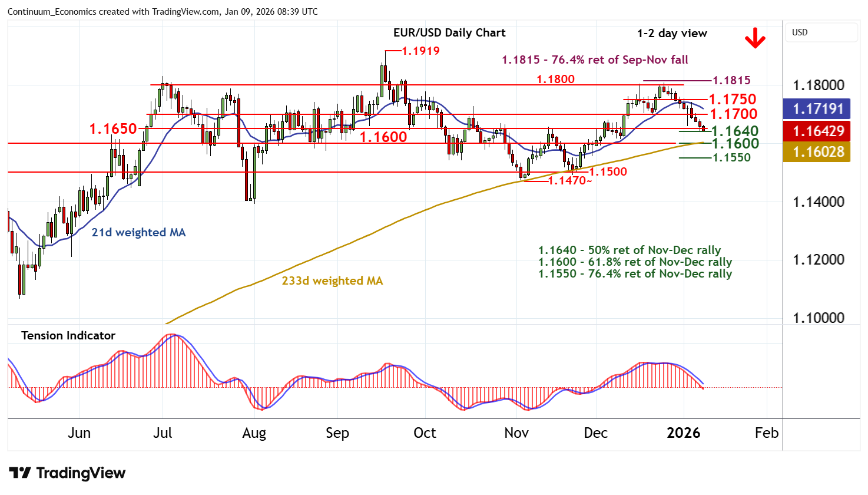Select the 21d weighted MA label
The height and width of the screenshot is (495, 868).
tap(138, 233)
